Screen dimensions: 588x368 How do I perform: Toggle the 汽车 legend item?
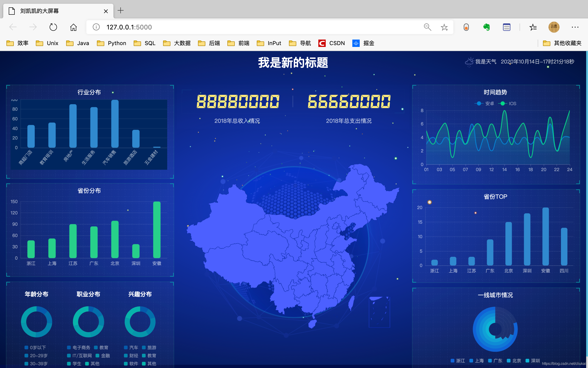pyautogui.click(x=131, y=348)
